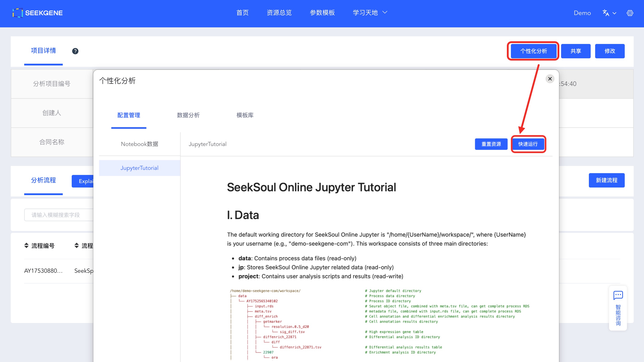Click the 快速运行 button
Image resolution: width=644 pixels, height=362 pixels.
[x=528, y=144]
